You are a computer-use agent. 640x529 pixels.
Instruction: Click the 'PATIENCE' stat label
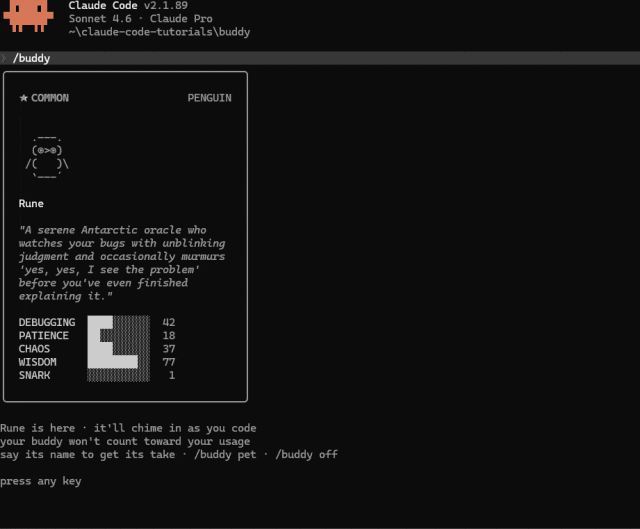tap(44, 336)
